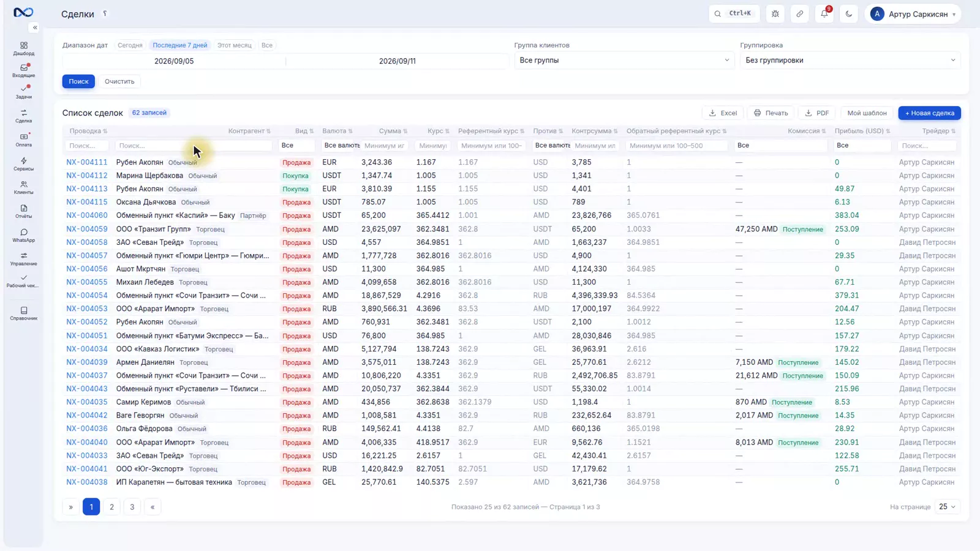This screenshot has height=551, width=980.
Task: Select the Сегодня date range tab
Action: 130,45
